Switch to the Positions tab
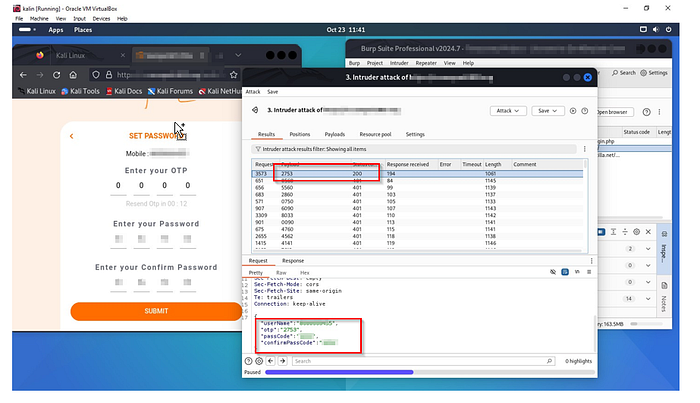The height and width of the screenshot is (403, 700). (300, 134)
